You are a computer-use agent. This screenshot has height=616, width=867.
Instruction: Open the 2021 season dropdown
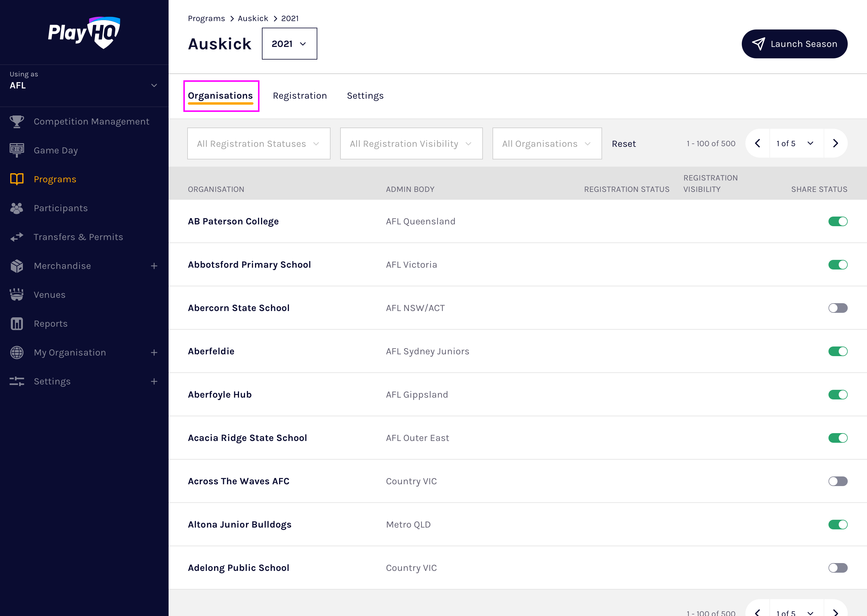tap(289, 44)
